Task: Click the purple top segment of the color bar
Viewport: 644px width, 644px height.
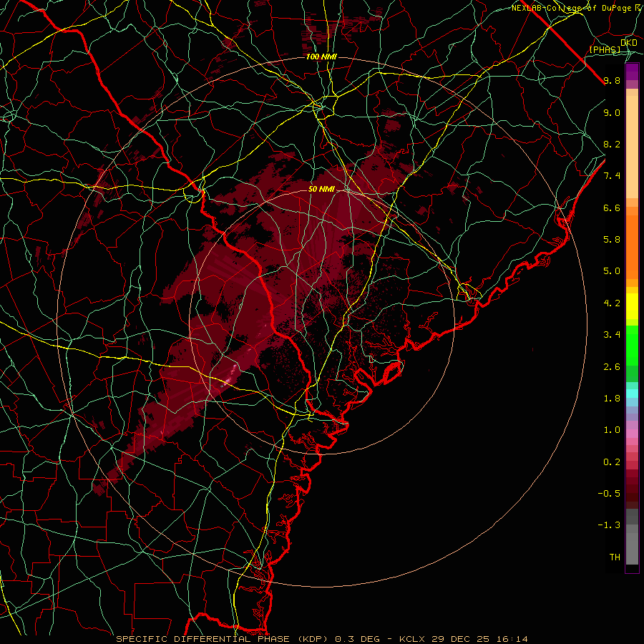Action: click(x=632, y=72)
